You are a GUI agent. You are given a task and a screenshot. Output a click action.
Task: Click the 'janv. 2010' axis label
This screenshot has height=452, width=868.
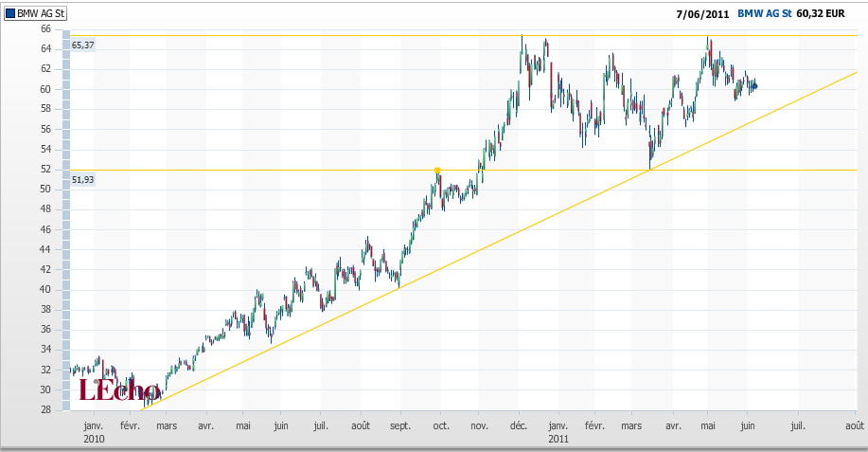click(94, 432)
